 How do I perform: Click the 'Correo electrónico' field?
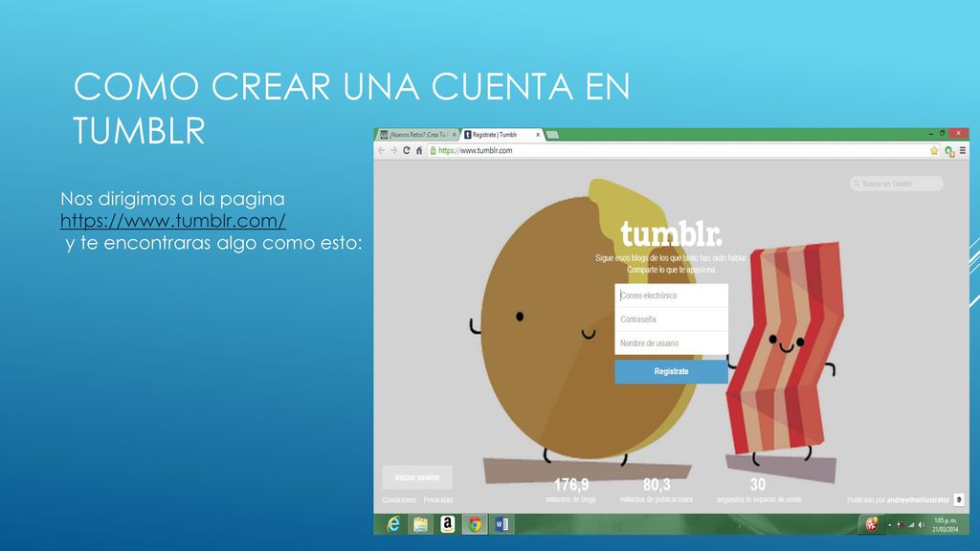(671, 296)
